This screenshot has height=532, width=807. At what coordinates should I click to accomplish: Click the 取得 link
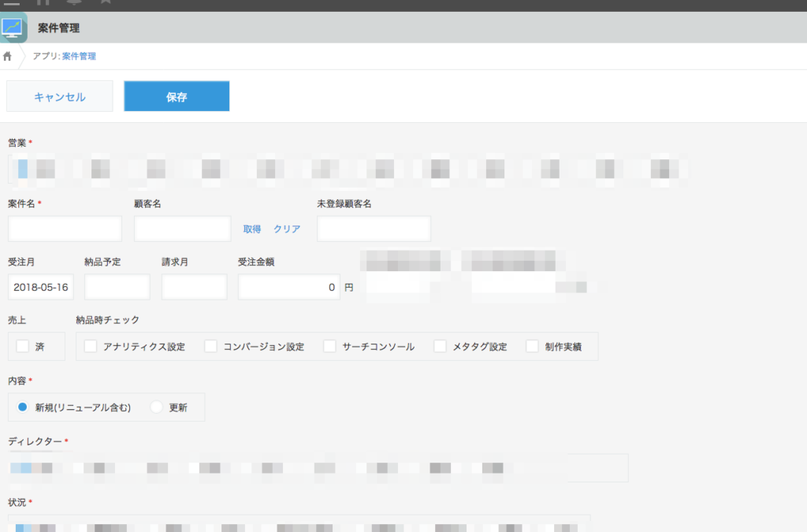[251, 229]
